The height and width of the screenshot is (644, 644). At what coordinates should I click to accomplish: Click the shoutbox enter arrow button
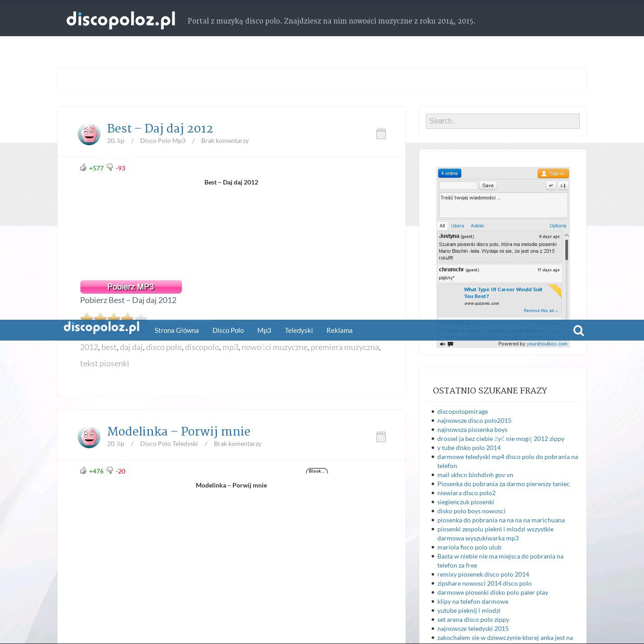coord(550,185)
